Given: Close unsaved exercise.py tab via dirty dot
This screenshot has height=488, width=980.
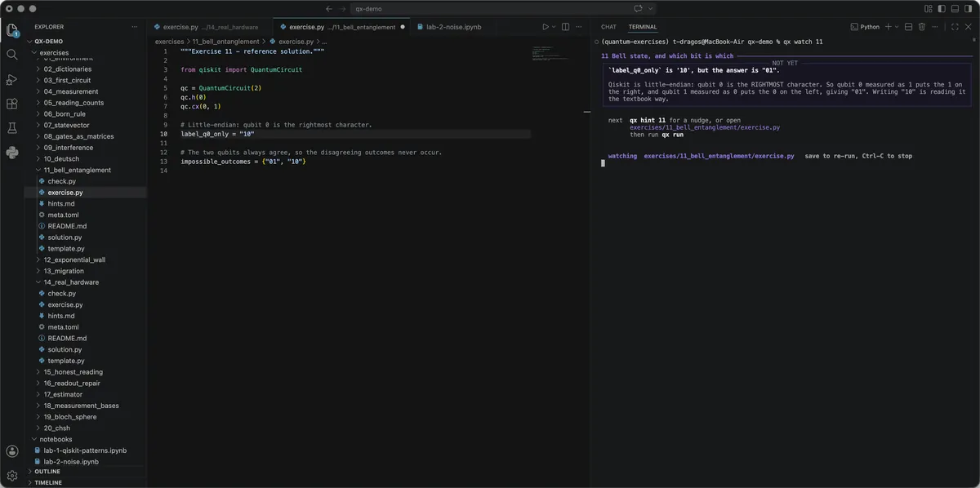Looking at the screenshot, I should click(403, 27).
